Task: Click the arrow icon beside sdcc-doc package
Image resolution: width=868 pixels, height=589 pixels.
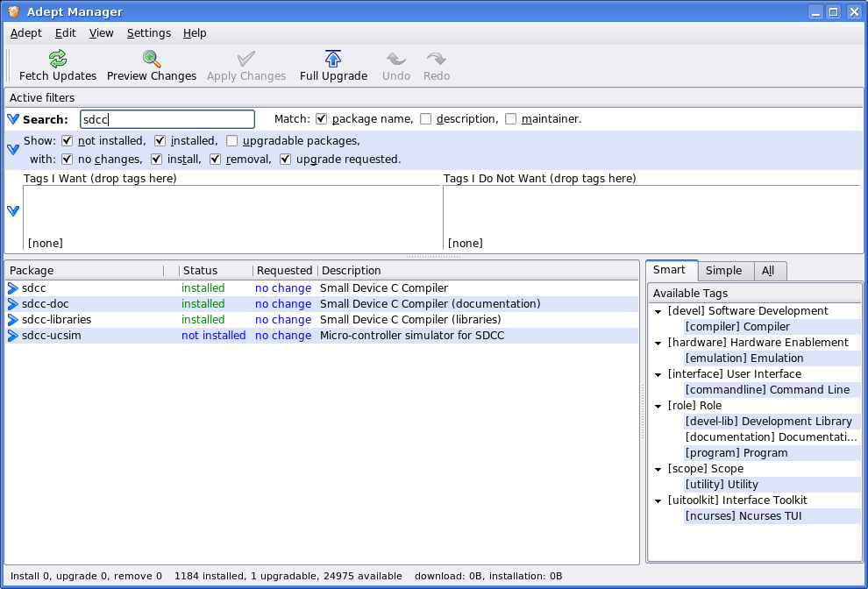Action: click(13, 304)
